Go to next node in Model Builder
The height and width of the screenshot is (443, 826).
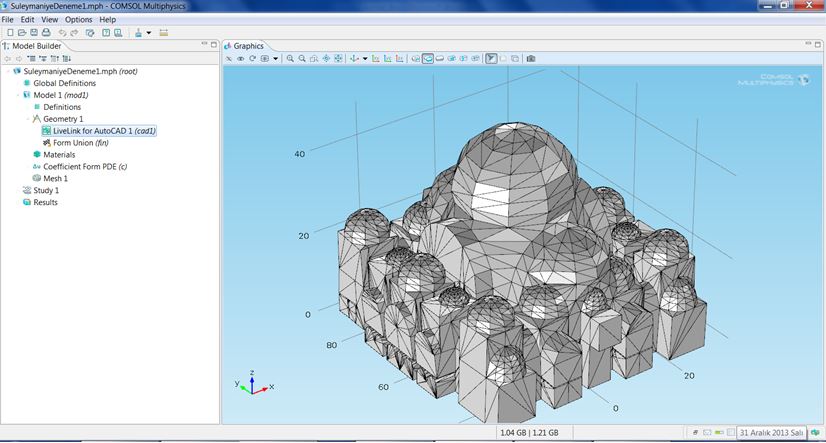click(19, 58)
